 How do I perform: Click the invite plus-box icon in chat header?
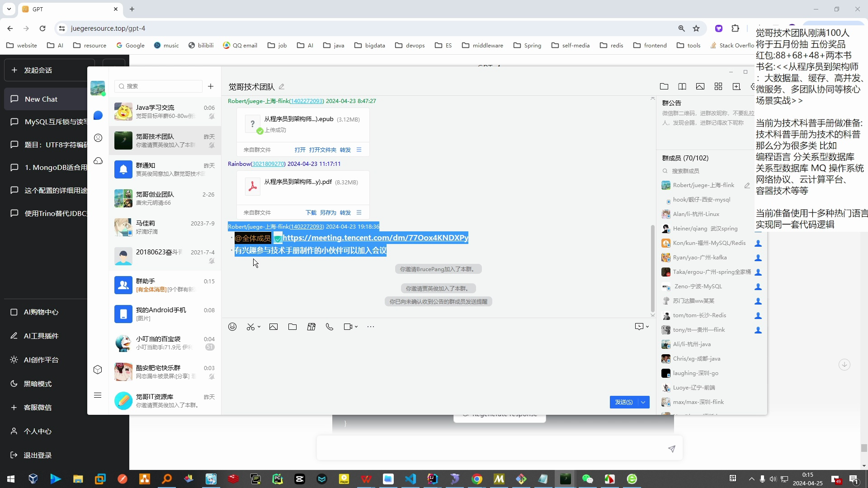pyautogui.click(x=736, y=86)
